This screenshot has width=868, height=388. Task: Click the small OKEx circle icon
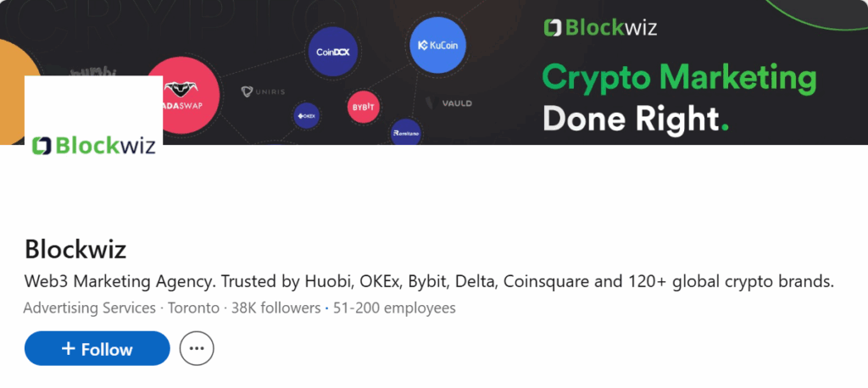305,115
